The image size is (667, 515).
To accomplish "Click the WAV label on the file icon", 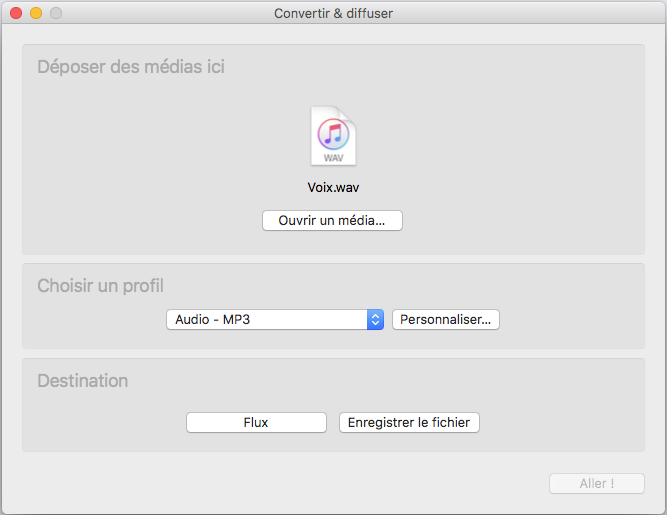I will (x=333, y=158).
